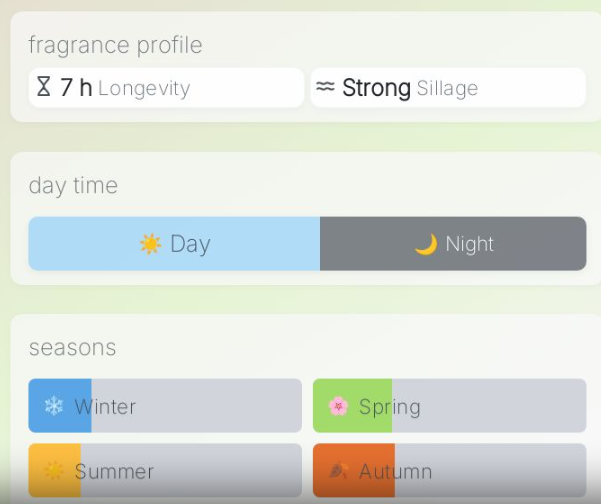Click the Summer sun icon
Viewport: 601px width, 504px height.
[x=53, y=470]
